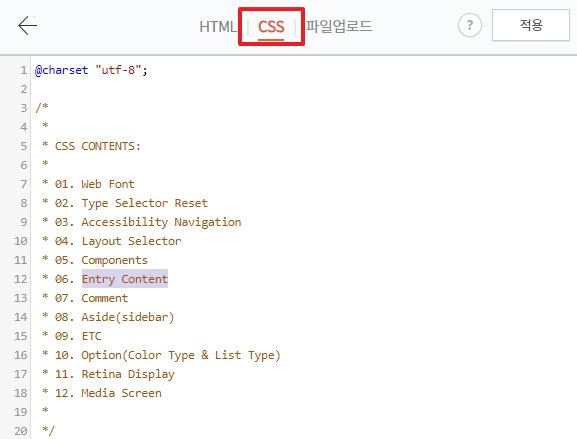Click the line '01. Web Font'
Screen dimensions: 577x439
pos(95,184)
